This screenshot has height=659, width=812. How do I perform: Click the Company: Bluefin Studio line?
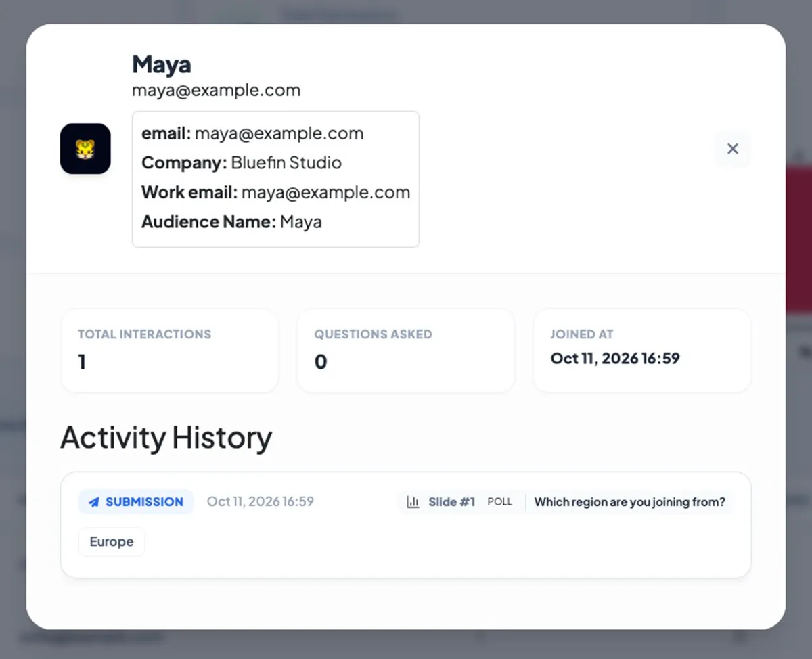click(242, 163)
